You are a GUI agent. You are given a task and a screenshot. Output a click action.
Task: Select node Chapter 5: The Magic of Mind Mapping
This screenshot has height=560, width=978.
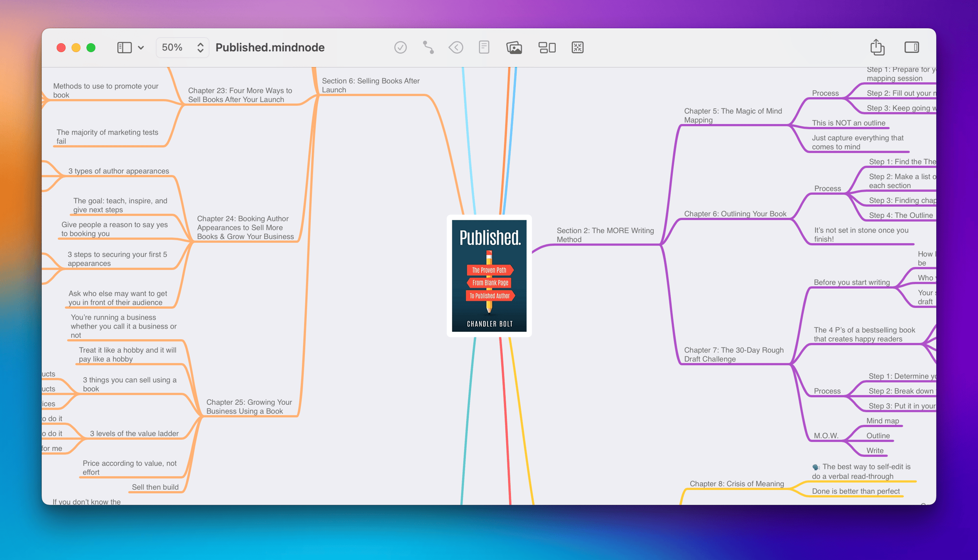[733, 115]
